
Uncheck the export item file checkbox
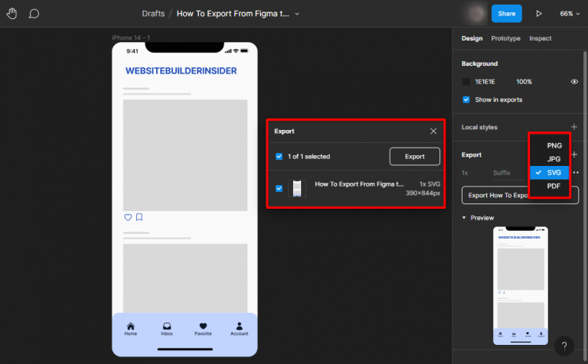[x=279, y=188]
